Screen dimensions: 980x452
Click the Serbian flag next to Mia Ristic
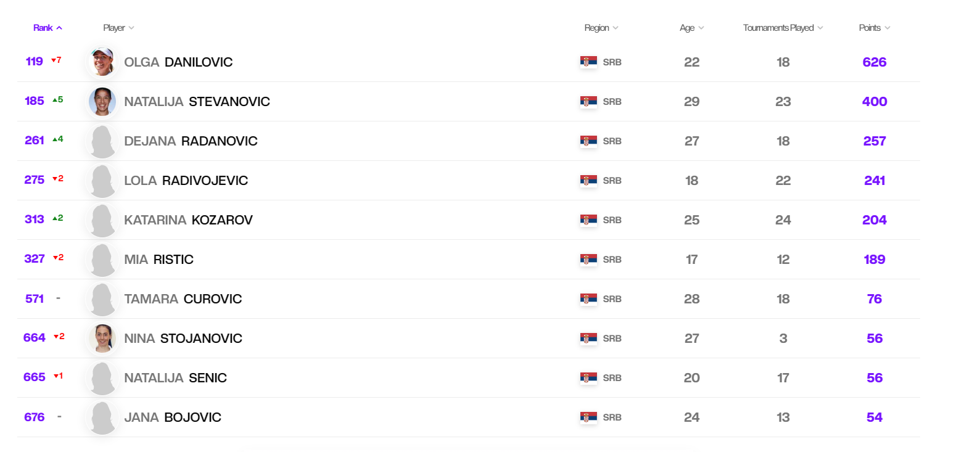tap(588, 260)
